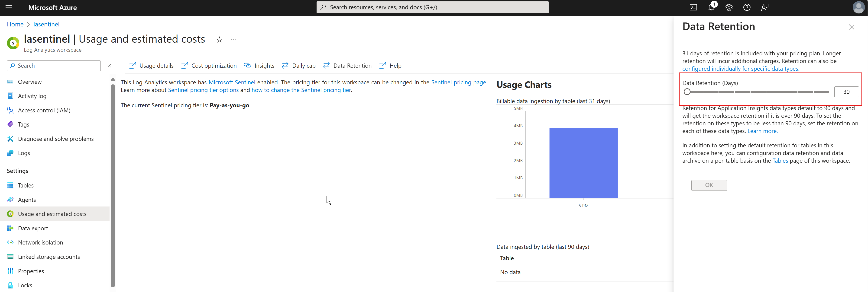The height and width of the screenshot is (292, 868).
Task: Open the portal settings gear
Action: pyautogui.click(x=729, y=7)
